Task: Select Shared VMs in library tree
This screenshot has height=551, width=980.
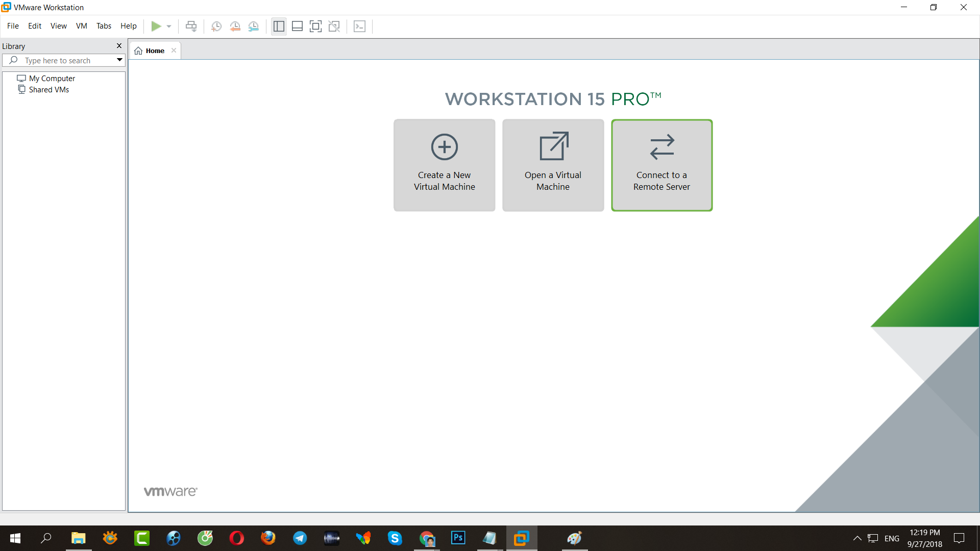Action: click(x=48, y=89)
